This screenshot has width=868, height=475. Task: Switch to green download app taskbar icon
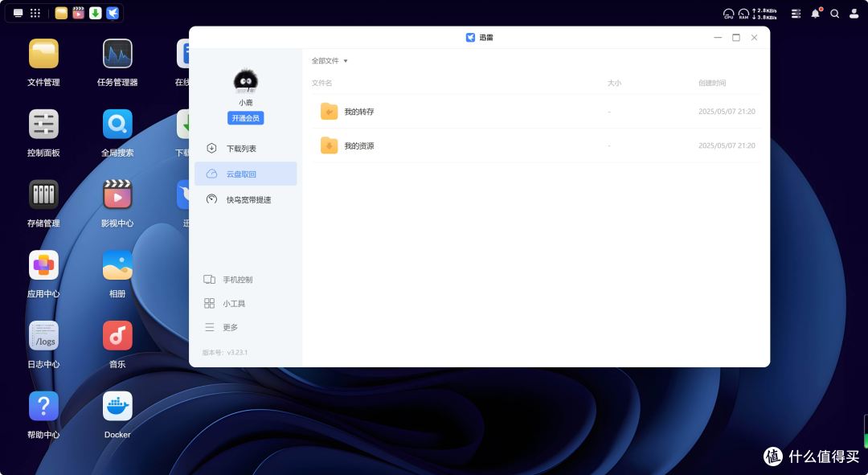[96, 13]
